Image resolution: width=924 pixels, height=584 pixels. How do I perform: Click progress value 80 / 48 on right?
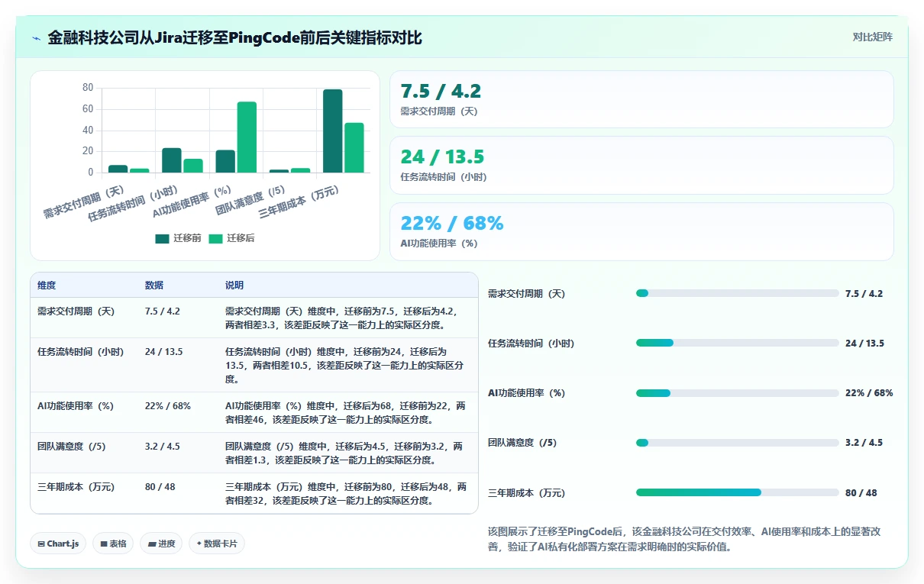[861, 493]
